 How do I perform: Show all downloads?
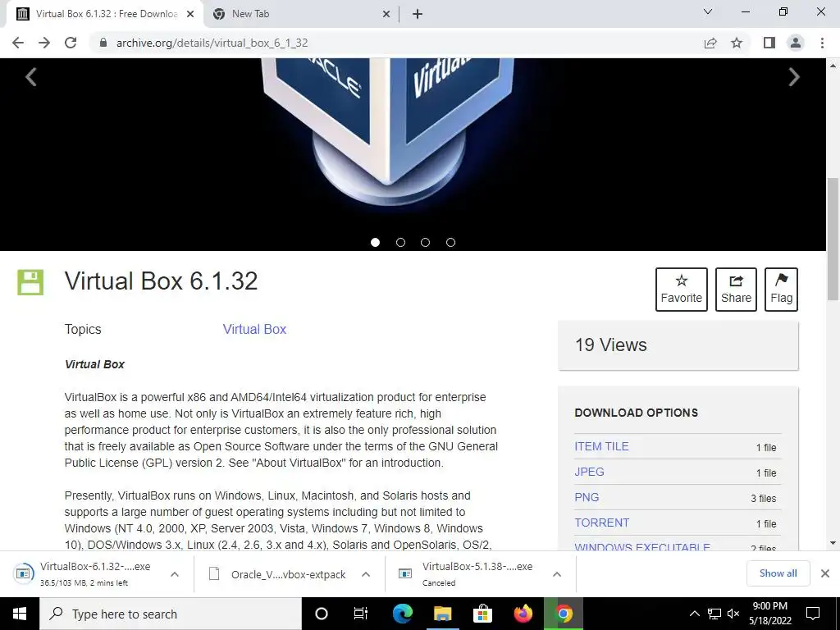(778, 573)
